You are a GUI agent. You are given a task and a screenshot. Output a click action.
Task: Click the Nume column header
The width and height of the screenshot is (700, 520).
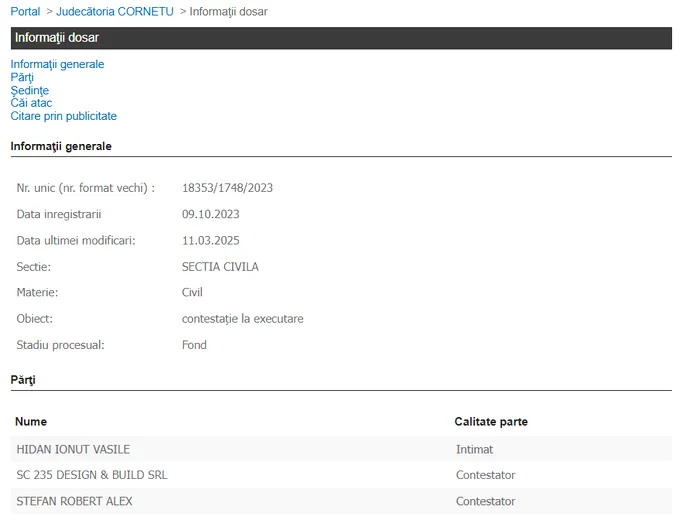tap(31, 422)
